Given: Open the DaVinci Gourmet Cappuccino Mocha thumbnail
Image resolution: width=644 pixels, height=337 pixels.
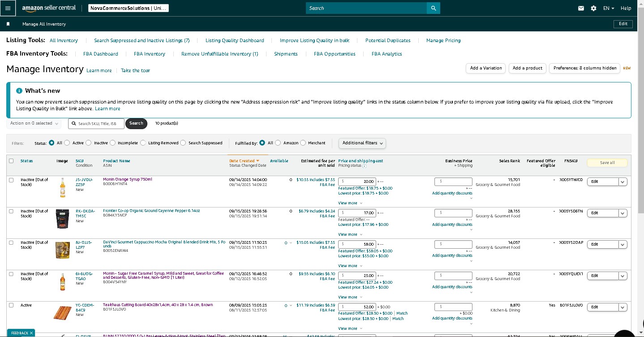Looking at the screenshot, I should click(62, 250).
